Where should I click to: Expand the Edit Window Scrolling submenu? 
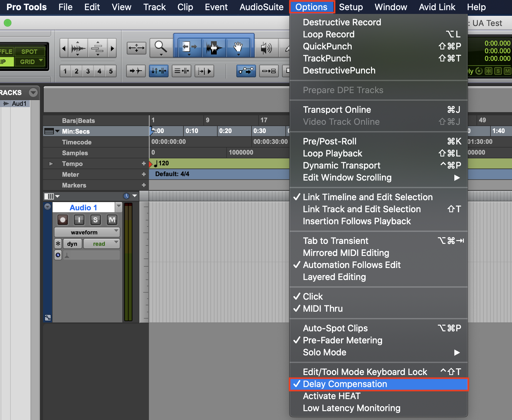coord(379,177)
